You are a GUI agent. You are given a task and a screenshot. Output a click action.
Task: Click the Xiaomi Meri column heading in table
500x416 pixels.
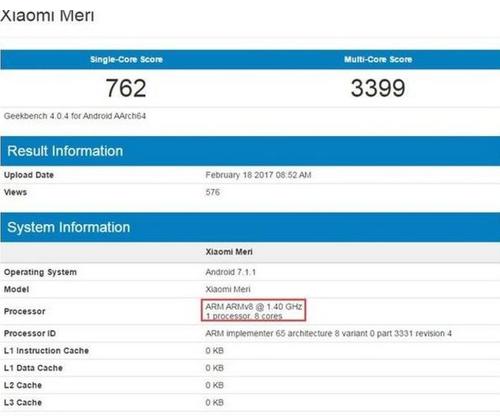coord(229,252)
